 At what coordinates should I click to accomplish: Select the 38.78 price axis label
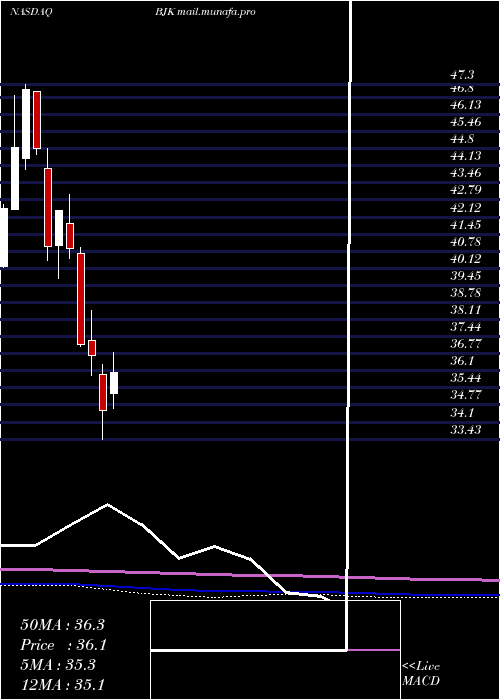(x=466, y=293)
